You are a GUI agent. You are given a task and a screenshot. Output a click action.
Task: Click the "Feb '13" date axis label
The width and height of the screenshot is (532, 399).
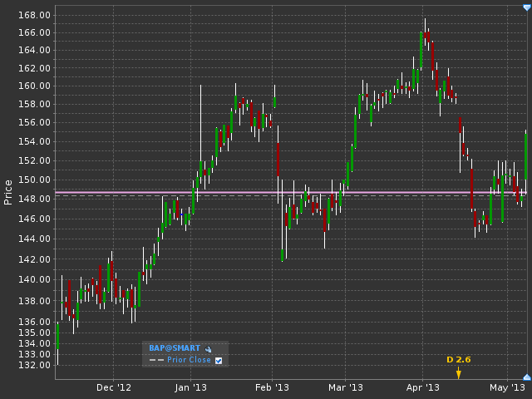272,387
